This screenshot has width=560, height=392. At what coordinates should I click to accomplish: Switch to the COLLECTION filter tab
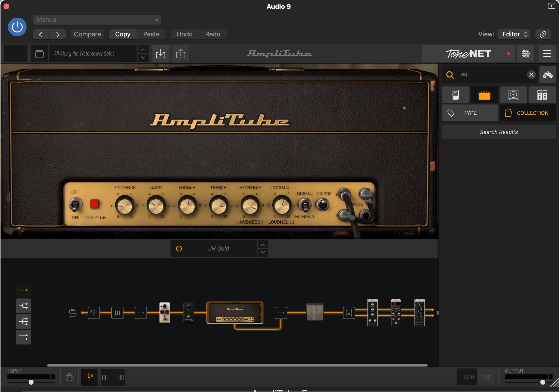528,113
